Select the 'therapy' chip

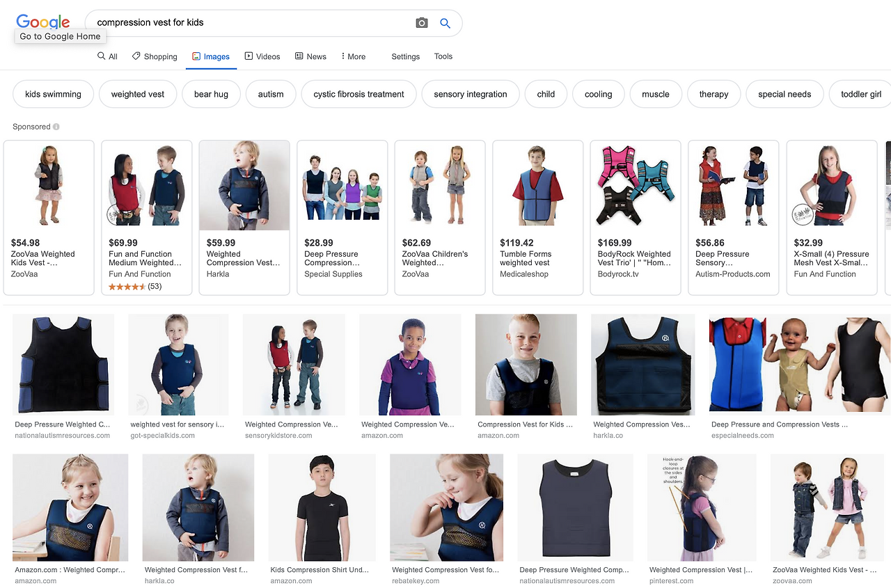pos(713,94)
